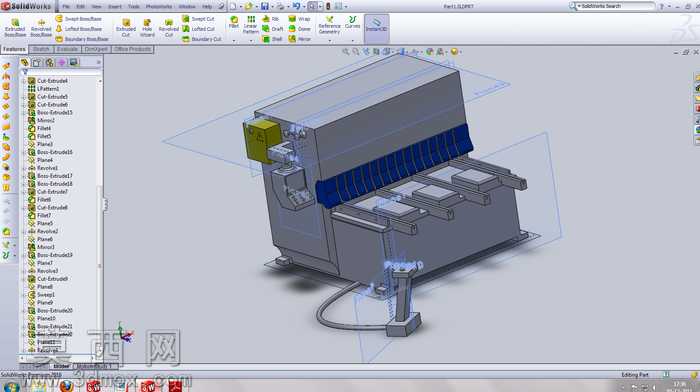Image resolution: width=700 pixels, height=392 pixels.
Task: Switch to the Office Products tab
Action: point(133,49)
